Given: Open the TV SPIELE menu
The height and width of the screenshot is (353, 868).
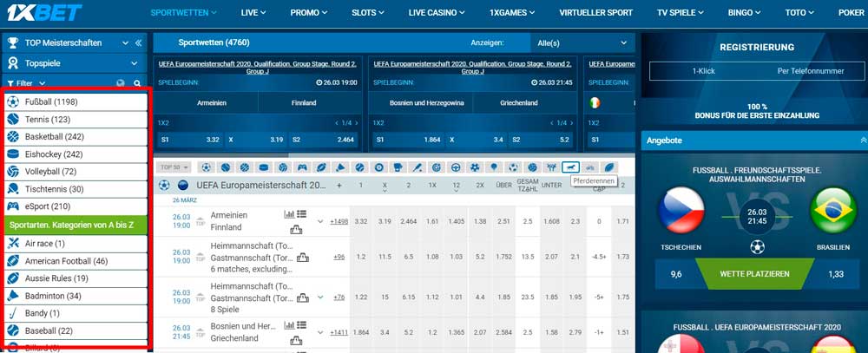Looking at the screenshot, I should (x=681, y=13).
